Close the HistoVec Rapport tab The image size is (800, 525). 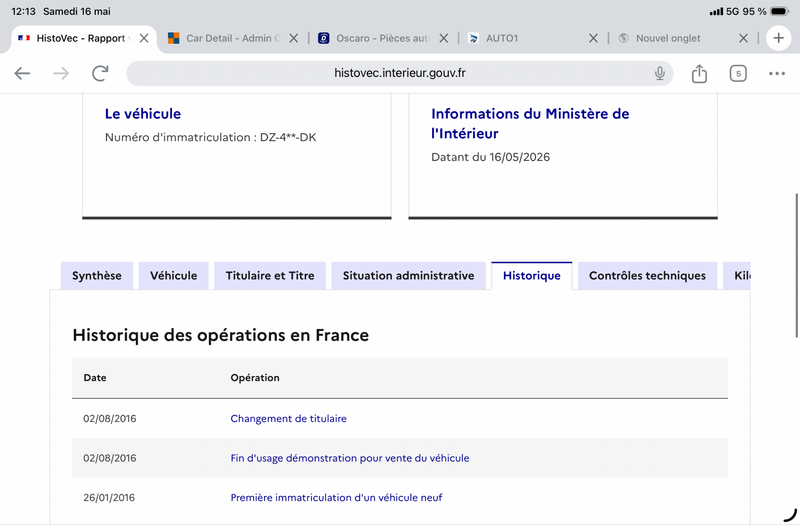tap(144, 38)
